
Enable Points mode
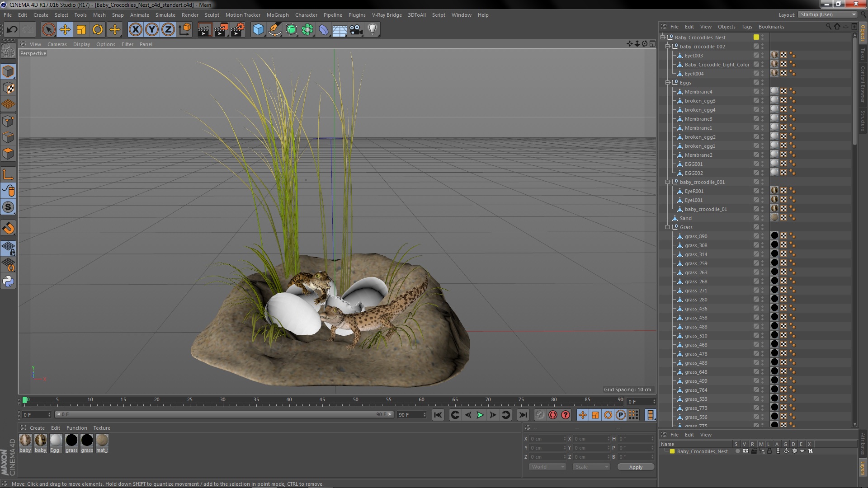click(x=8, y=121)
